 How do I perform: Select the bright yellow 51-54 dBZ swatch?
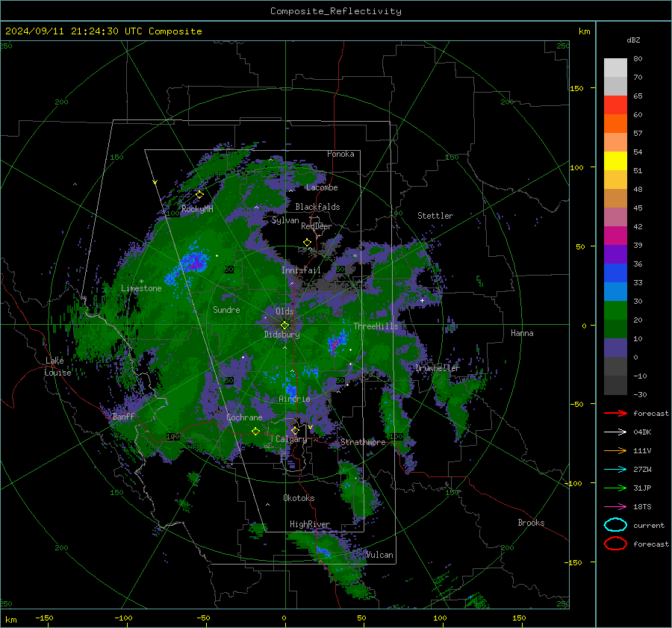coord(615,161)
